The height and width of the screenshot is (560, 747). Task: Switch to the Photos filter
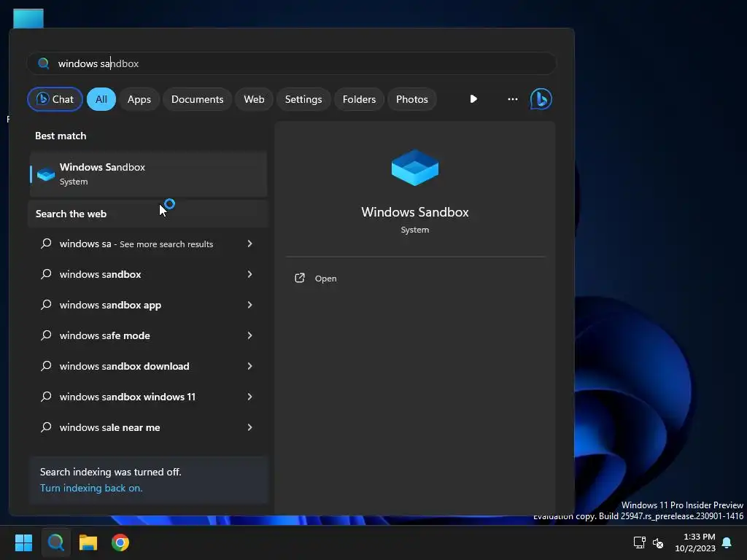[412, 99]
